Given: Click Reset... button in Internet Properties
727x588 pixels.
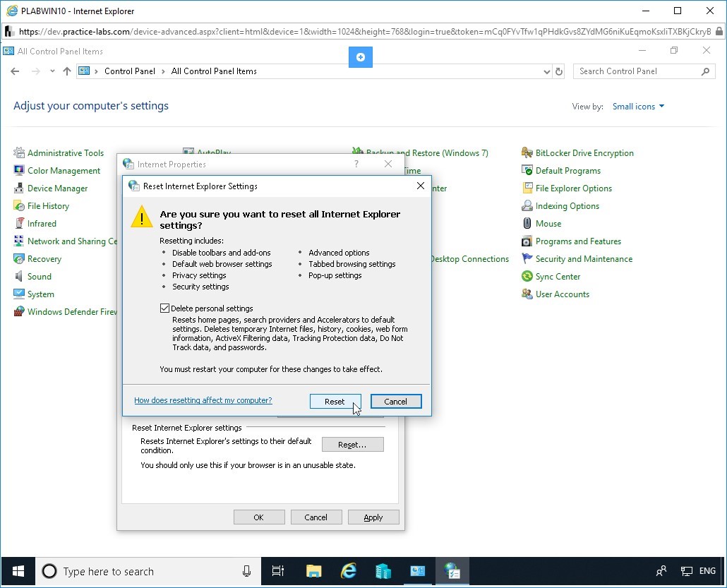Looking at the screenshot, I should coord(352,444).
